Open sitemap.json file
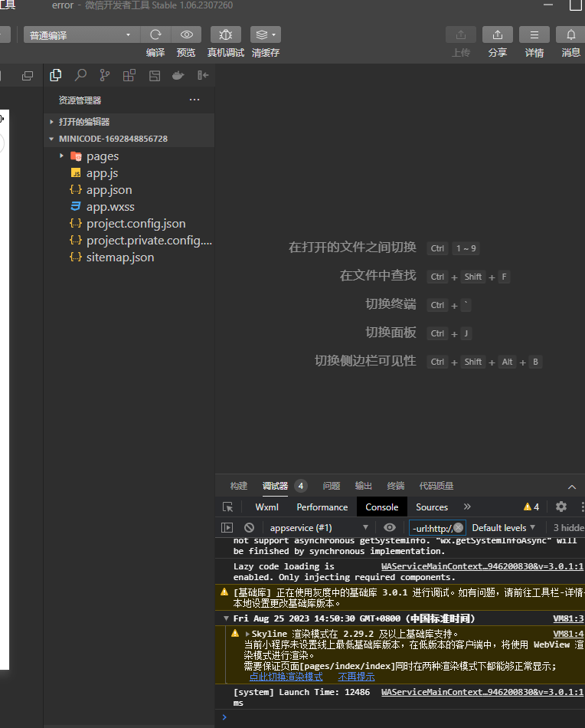585x728 pixels. coord(129,257)
